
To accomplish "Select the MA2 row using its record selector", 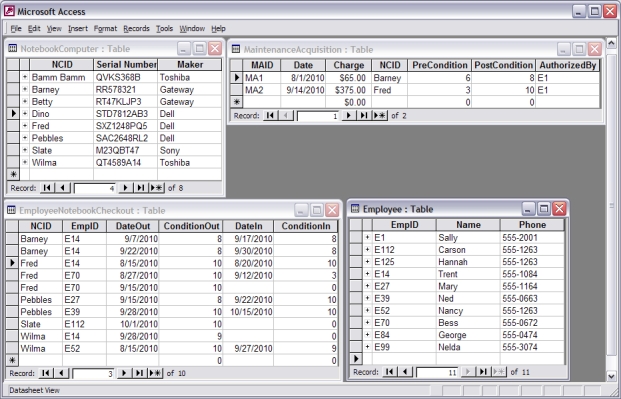I will tap(236, 90).
